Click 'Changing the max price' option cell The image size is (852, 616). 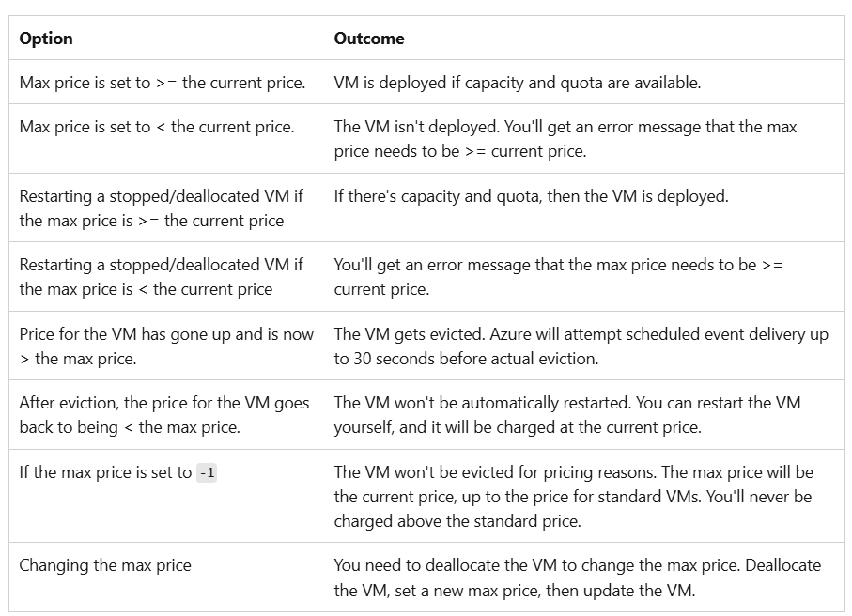pyautogui.click(x=105, y=565)
